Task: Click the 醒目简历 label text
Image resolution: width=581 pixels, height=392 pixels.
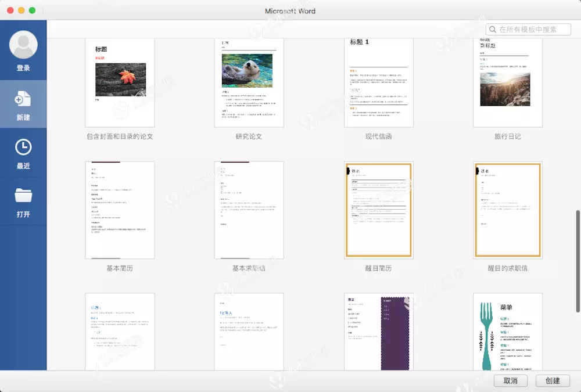Action: 378,268
